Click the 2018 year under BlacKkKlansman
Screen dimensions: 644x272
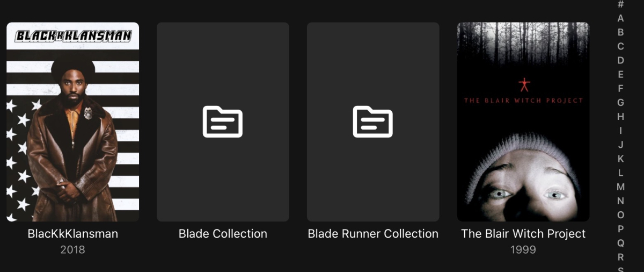72,250
